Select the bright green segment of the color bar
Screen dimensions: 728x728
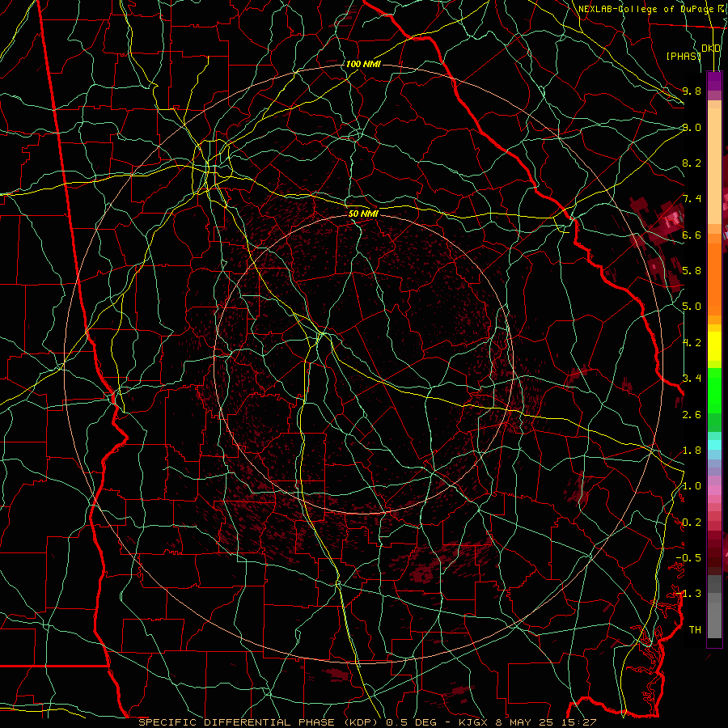pos(714,390)
